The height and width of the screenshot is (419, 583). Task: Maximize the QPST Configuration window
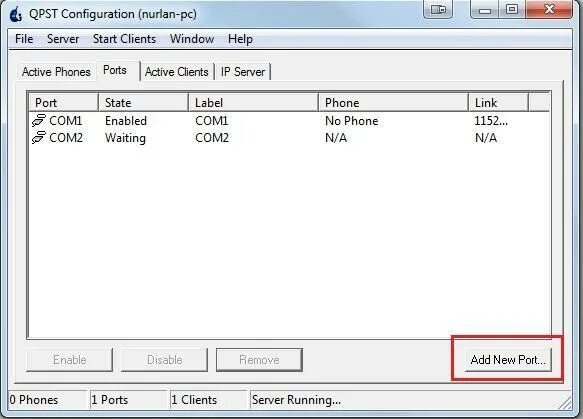(512, 9)
